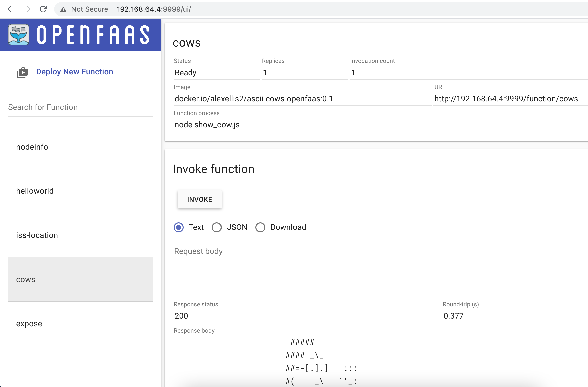Select the nodeinfo function in list
The height and width of the screenshot is (387, 588).
pos(32,147)
